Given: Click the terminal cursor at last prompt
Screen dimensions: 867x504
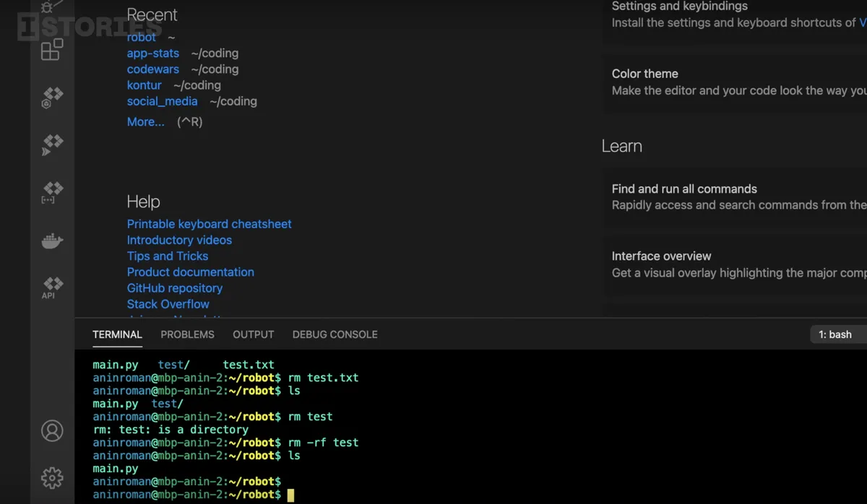Looking at the screenshot, I should point(290,495).
